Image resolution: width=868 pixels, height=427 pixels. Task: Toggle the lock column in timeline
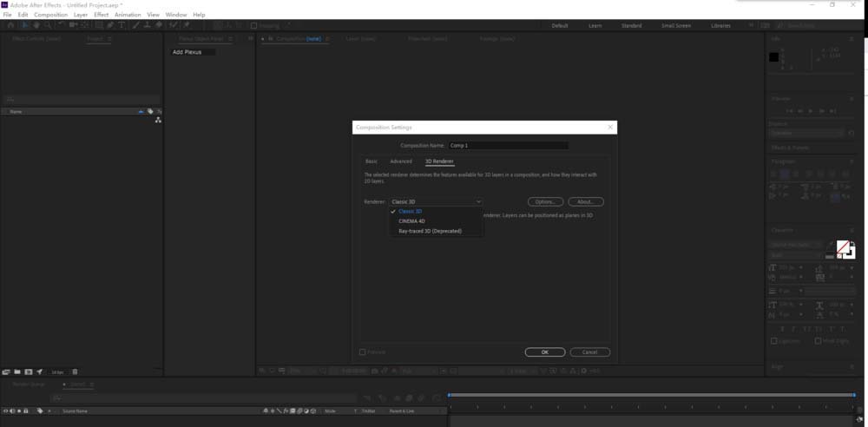pyautogui.click(x=25, y=411)
